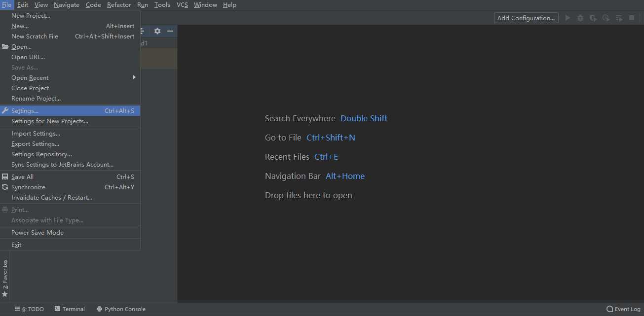Image resolution: width=644 pixels, height=316 pixels.
Task: Click Export Settings... menu entry
Action: click(x=35, y=144)
